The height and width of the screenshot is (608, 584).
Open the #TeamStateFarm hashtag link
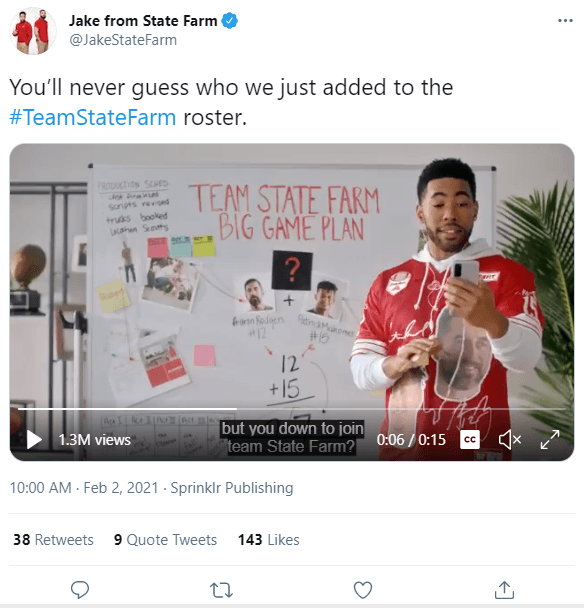pyautogui.click(x=93, y=117)
